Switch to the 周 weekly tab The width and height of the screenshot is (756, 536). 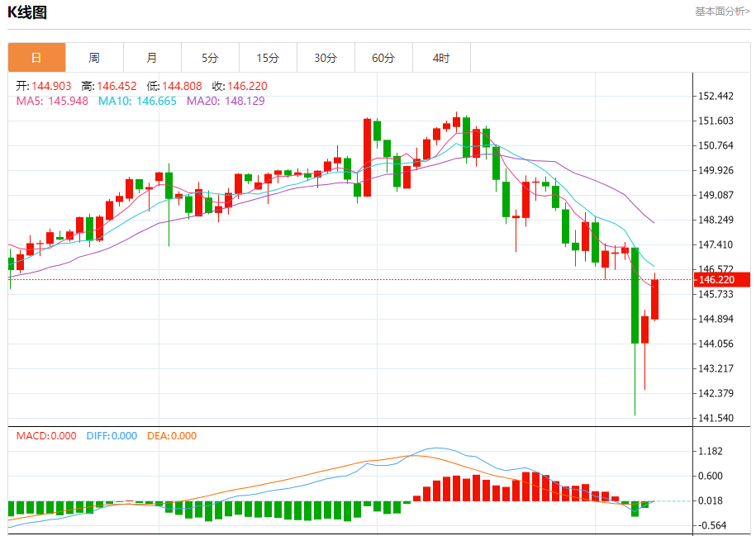pyautogui.click(x=94, y=58)
